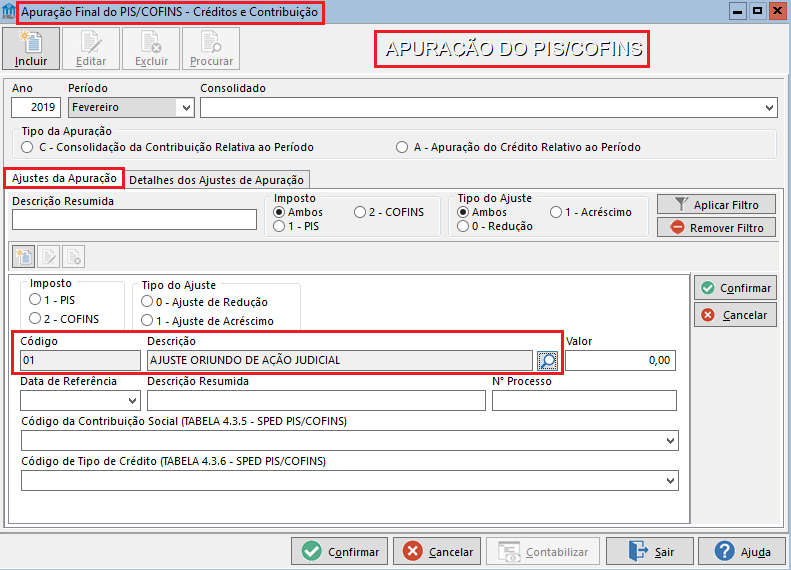This screenshot has width=791, height=570.
Task: Click the Contabilizar button
Action: pos(543,551)
